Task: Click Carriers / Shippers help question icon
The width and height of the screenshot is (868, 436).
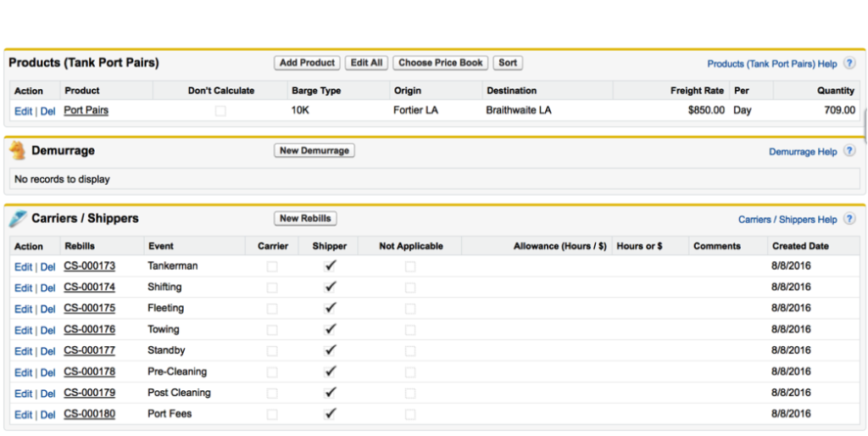Action: (849, 220)
